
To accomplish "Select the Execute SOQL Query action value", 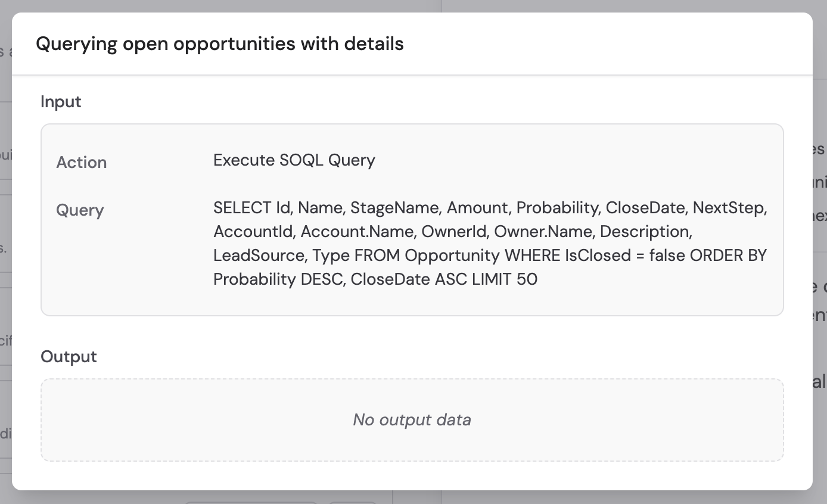I will pyautogui.click(x=294, y=160).
